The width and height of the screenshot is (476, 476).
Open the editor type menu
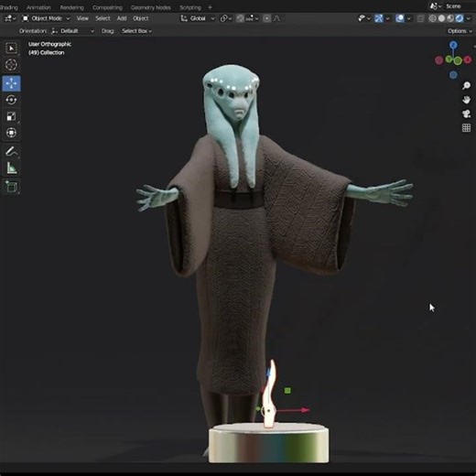pos(10,18)
